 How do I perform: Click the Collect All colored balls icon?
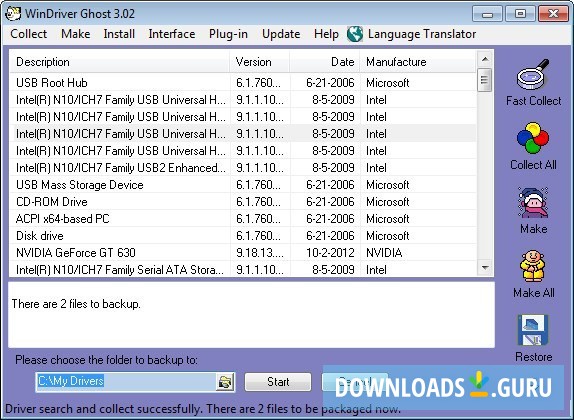coord(533,138)
